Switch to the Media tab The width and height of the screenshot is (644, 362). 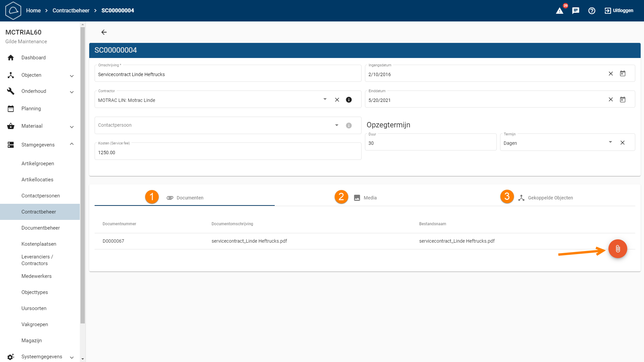(366, 198)
